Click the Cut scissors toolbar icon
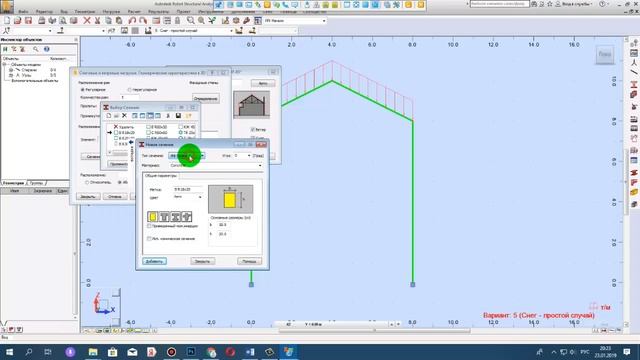640x360 pixels. (x=98, y=20)
